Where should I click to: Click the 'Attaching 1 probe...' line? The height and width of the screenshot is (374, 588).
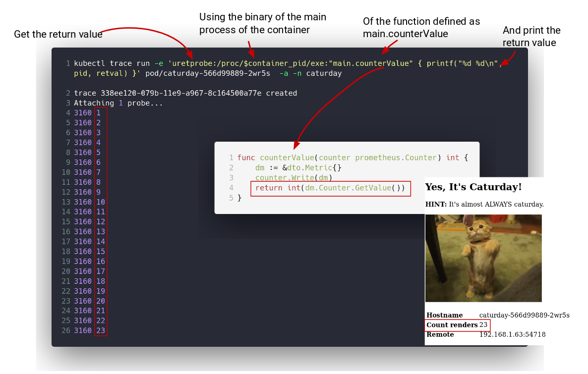[x=118, y=103]
